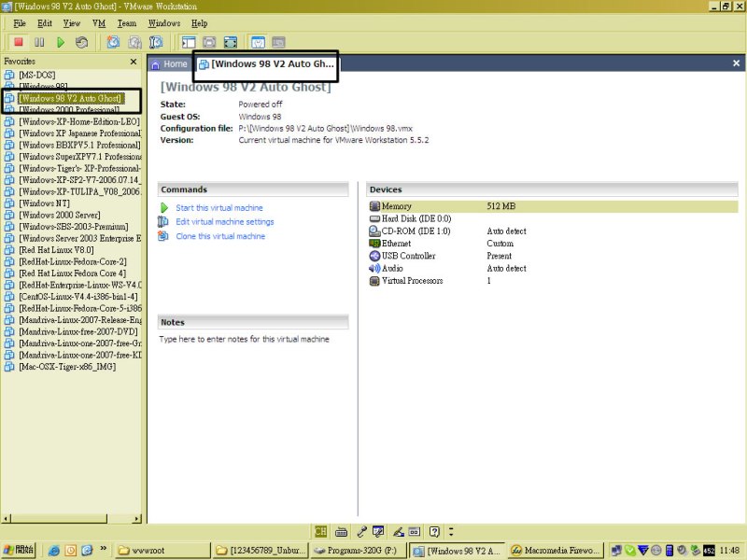
Task: Select [Red Hat Linux V8.0] in Favorites
Action: click(56, 250)
